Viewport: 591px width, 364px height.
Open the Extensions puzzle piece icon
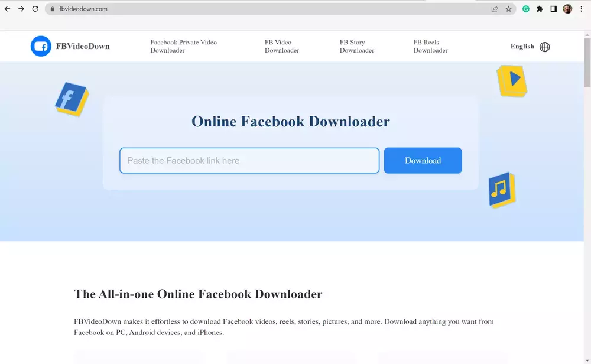540,9
